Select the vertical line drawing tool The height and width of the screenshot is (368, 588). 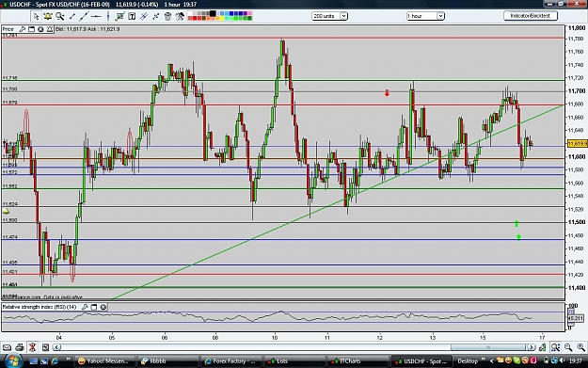pos(108,16)
